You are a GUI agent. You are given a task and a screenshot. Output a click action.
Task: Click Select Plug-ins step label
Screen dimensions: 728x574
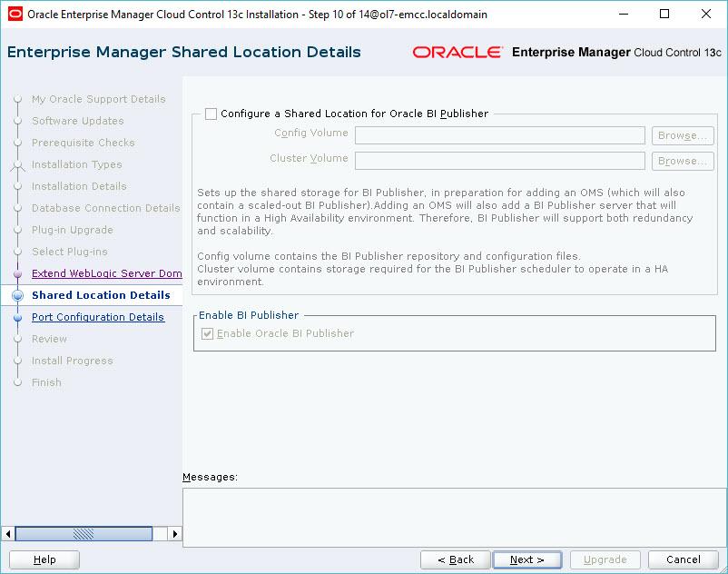[69, 252]
